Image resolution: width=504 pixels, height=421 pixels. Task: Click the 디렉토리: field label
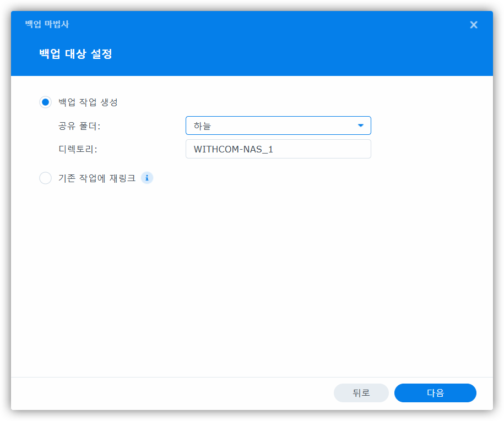[78, 149]
